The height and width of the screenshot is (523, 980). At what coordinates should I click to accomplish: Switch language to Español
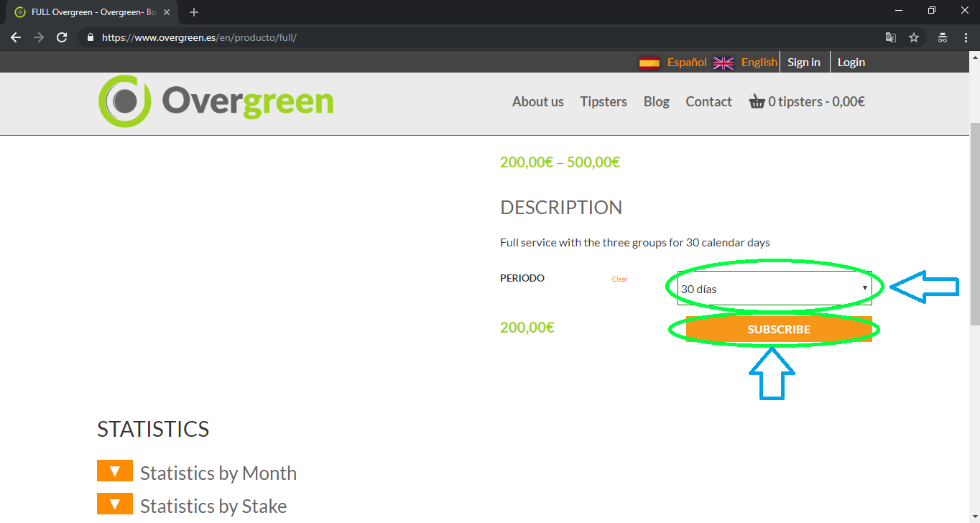pos(687,63)
